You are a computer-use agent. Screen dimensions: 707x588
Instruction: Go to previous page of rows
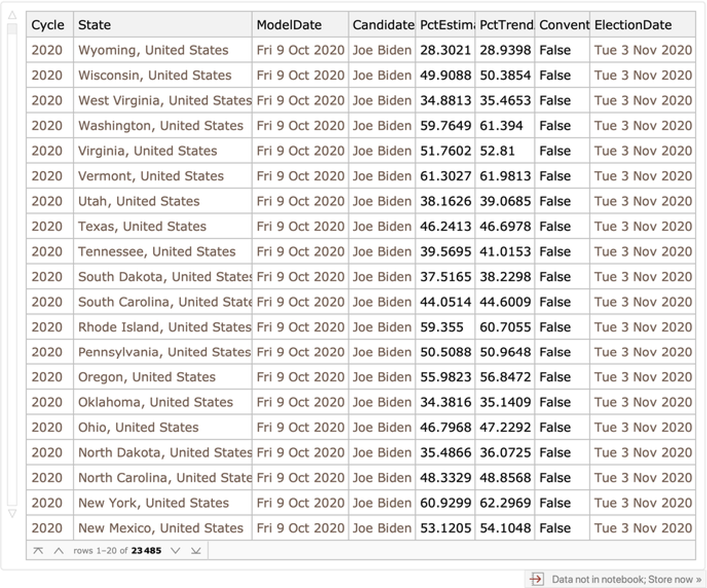pyautogui.click(x=59, y=551)
